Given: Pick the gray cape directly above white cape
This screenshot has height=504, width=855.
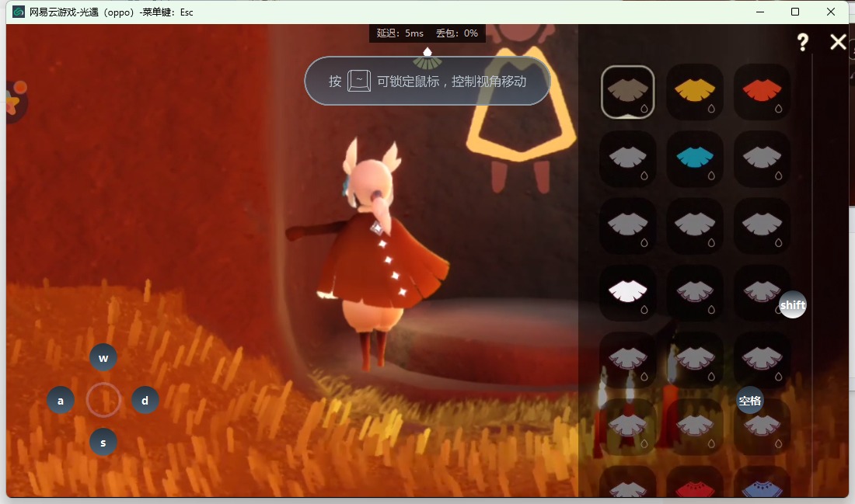Looking at the screenshot, I should [627, 225].
